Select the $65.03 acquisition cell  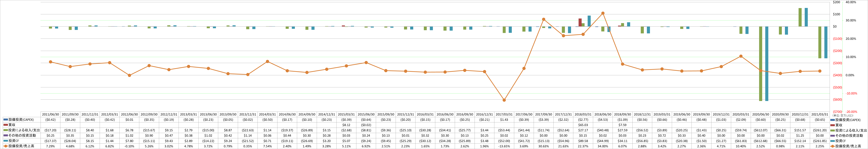583,125
